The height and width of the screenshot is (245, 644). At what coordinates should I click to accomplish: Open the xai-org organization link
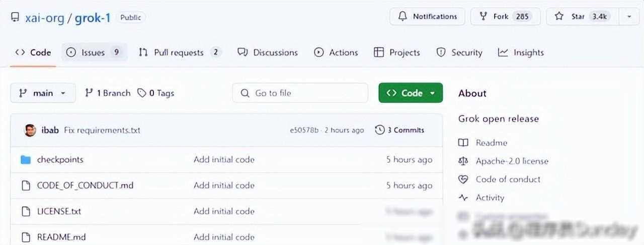click(45, 18)
